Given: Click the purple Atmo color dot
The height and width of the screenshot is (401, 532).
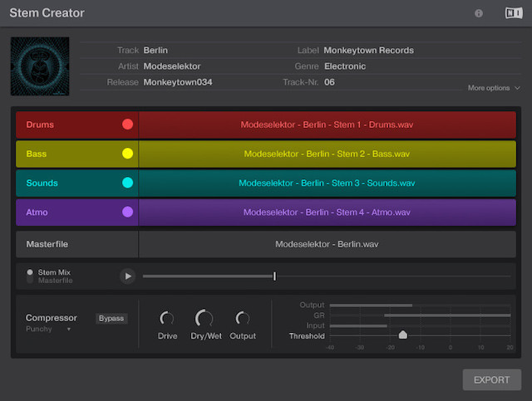Looking at the screenshot, I should click(127, 212).
